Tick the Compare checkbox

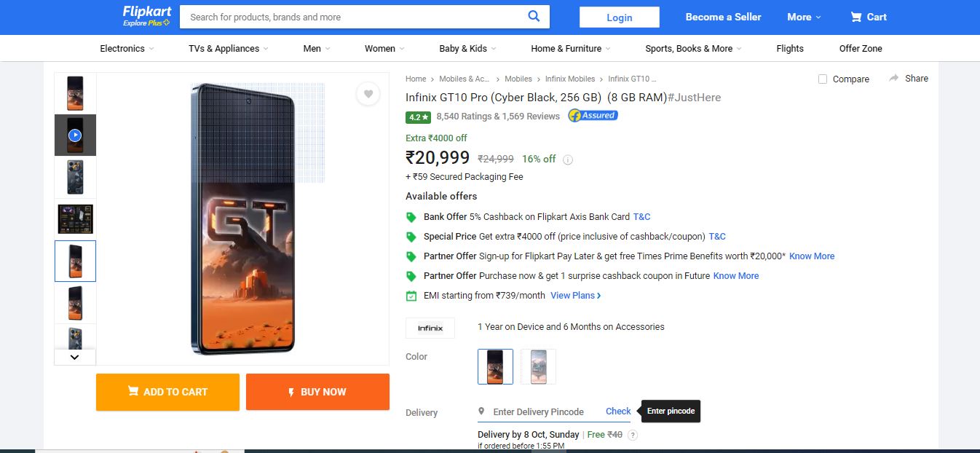click(823, 79)
